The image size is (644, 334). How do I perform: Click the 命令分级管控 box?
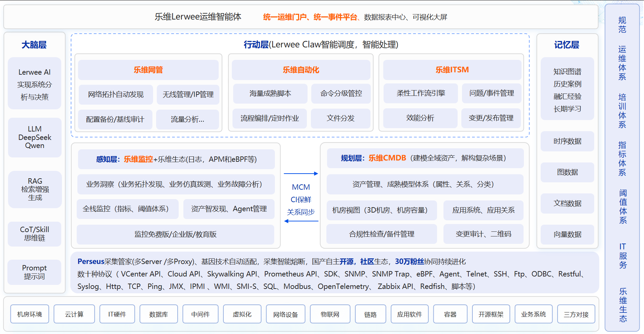(341, 94)
